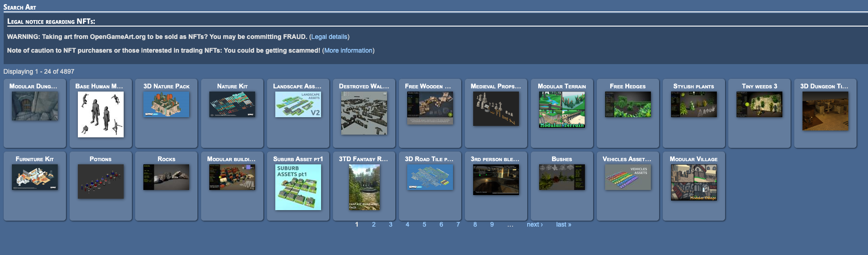The image size is (868, 255).
Task: Click the 3rd person ble... title
Action: 495,159
